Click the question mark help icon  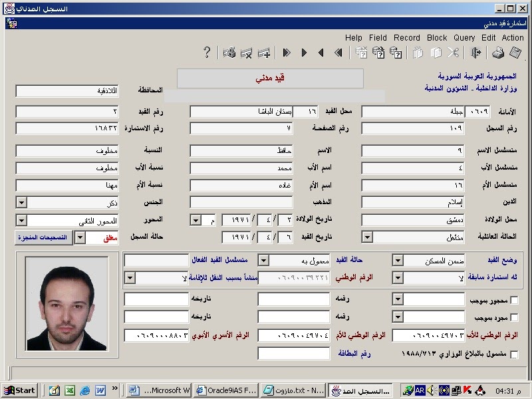pos(207,53)
